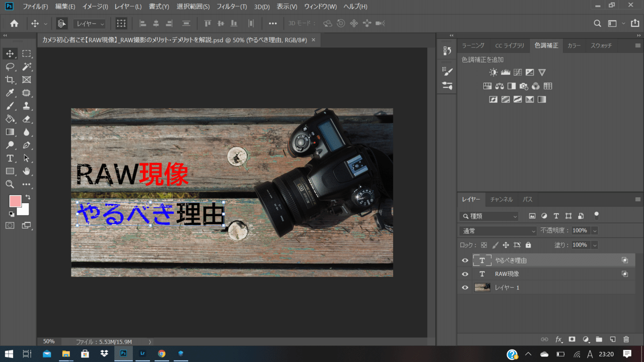The height and width of the screenshot is (362, 644).
Task: Select the Move tool in the toolbox
Action: (10, 54)
